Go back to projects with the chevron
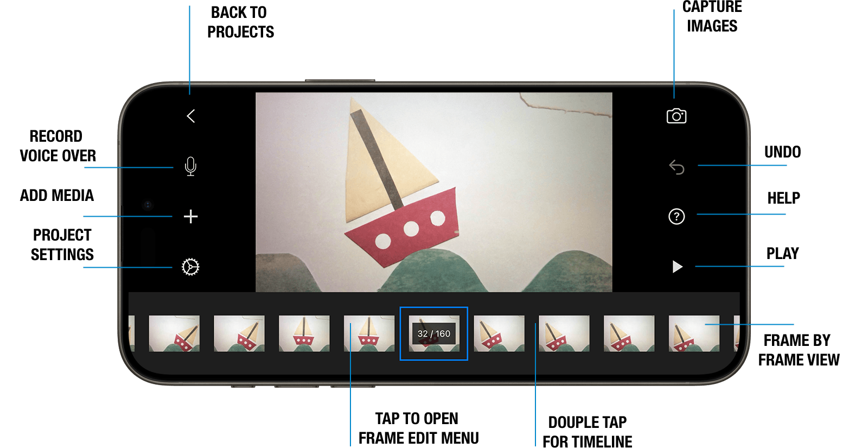The height and width of the screenshot is (448, 868). [x=190, y=116]
